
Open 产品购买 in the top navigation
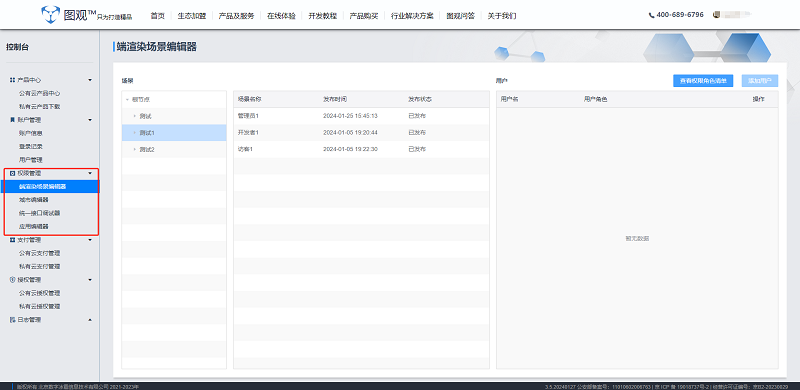click(364, 16)
